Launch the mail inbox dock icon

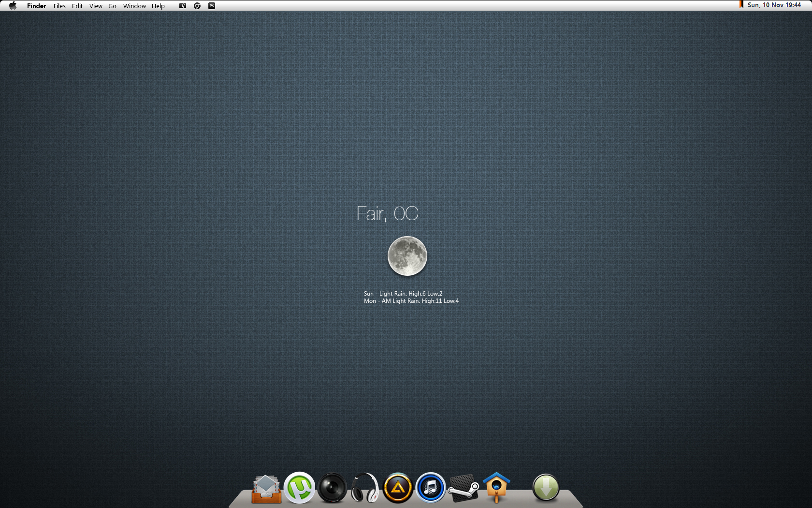(266, 489)
